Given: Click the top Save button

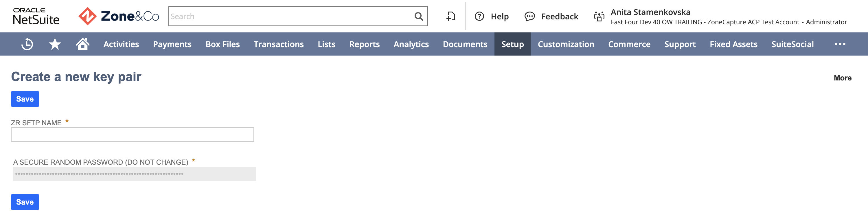Looking at the screenshot, I should pyautogui.click(x=25, y=99).
